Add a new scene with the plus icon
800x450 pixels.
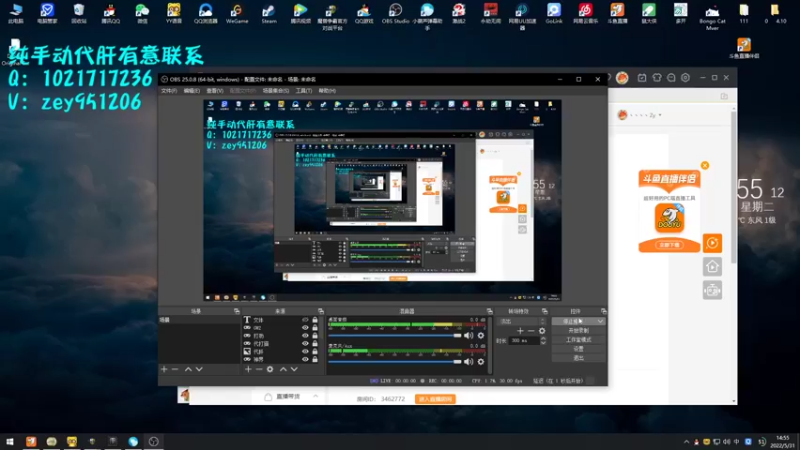click(x=164, y=369)
